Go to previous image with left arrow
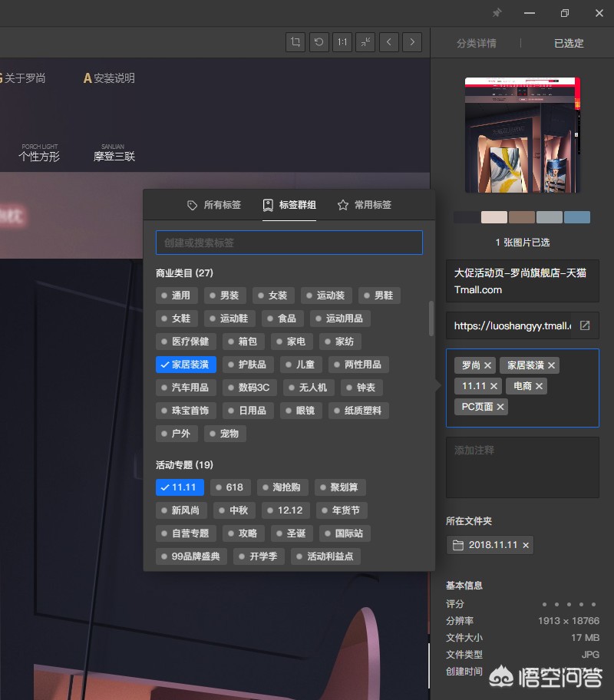This screenshot has width=614, height=700. pos(389,42)
